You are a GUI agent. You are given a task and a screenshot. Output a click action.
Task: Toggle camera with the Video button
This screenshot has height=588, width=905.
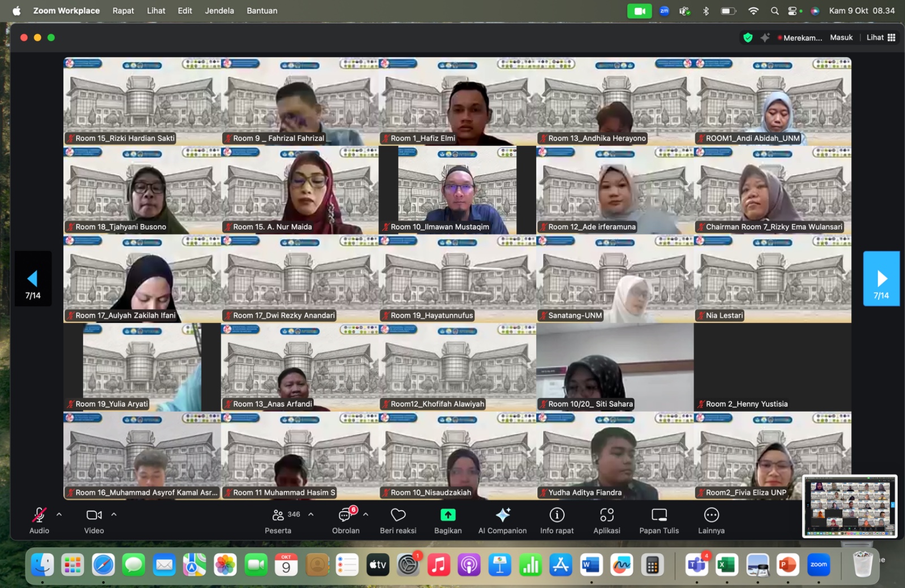pos(94,515)
